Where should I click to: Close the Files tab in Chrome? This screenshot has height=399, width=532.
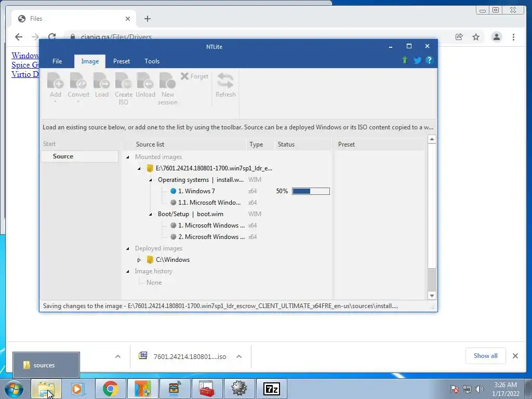[x=128, y=19]
